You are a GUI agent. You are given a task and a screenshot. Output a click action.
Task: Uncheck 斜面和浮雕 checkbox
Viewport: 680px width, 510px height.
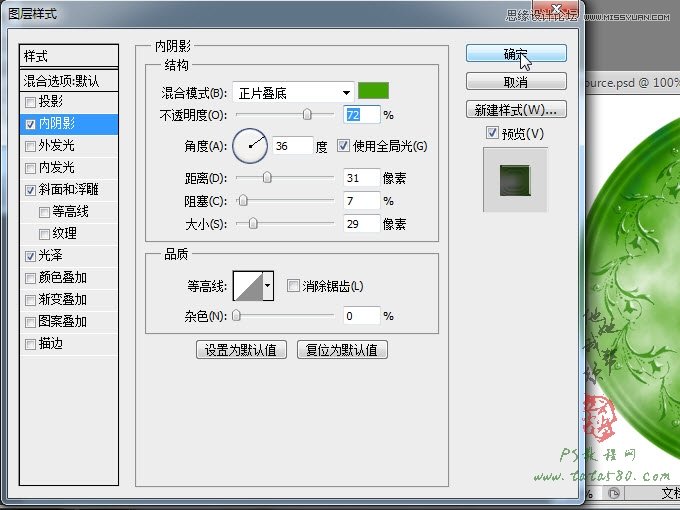[x=30, y=190]
